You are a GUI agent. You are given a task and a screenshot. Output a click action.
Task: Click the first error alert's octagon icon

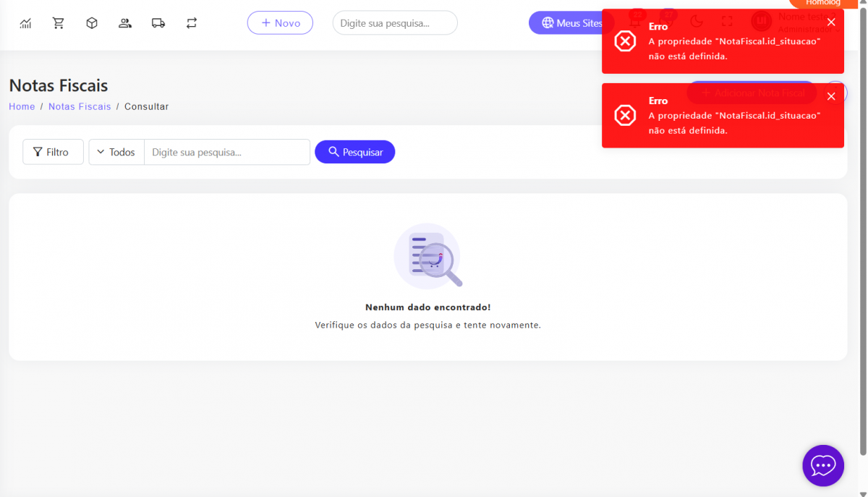[x=625, y=41]
